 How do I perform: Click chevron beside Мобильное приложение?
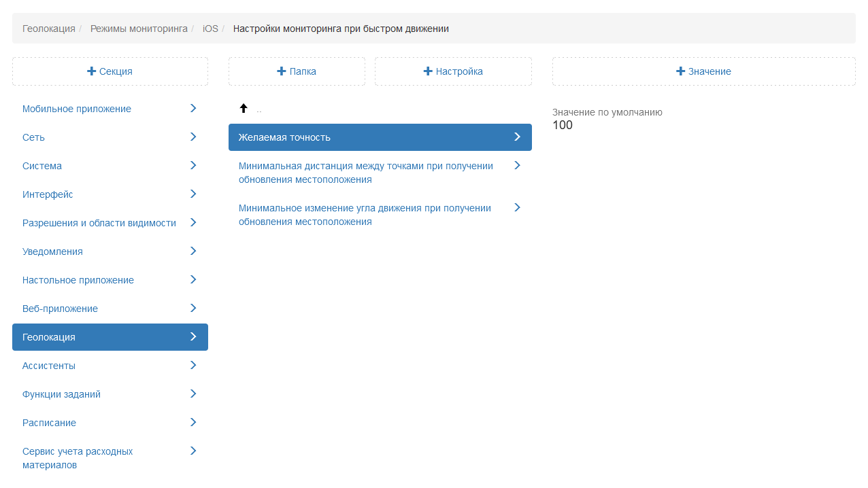(x=193, y=108)
